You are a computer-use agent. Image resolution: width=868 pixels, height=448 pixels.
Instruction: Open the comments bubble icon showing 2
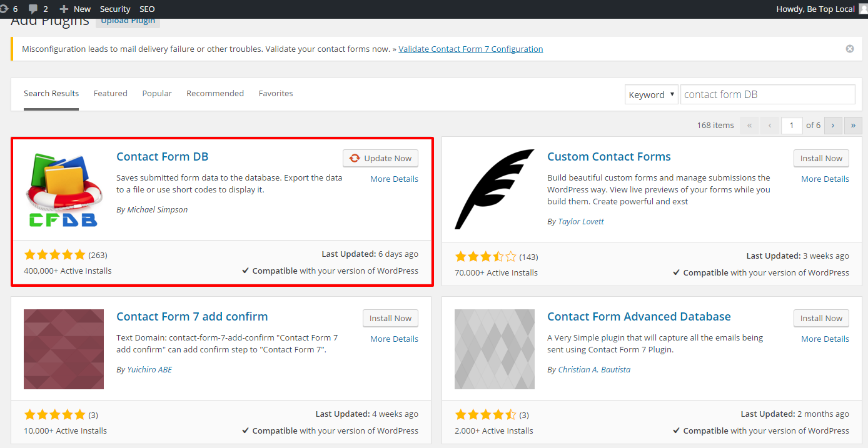point(38,9)
